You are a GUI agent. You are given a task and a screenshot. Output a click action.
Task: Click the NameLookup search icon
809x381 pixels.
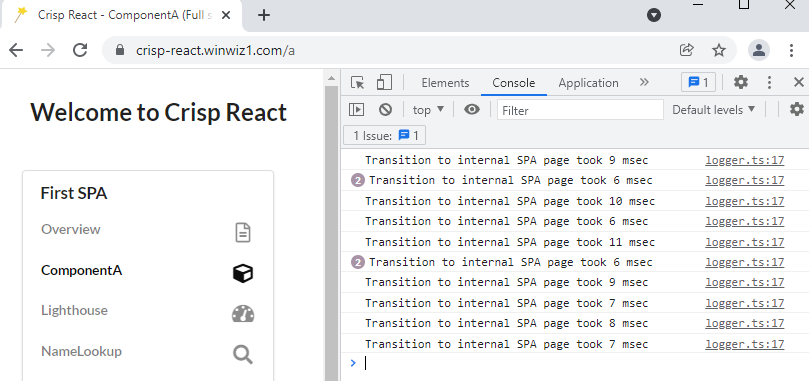pyautogui.click(x=243, y=355)
